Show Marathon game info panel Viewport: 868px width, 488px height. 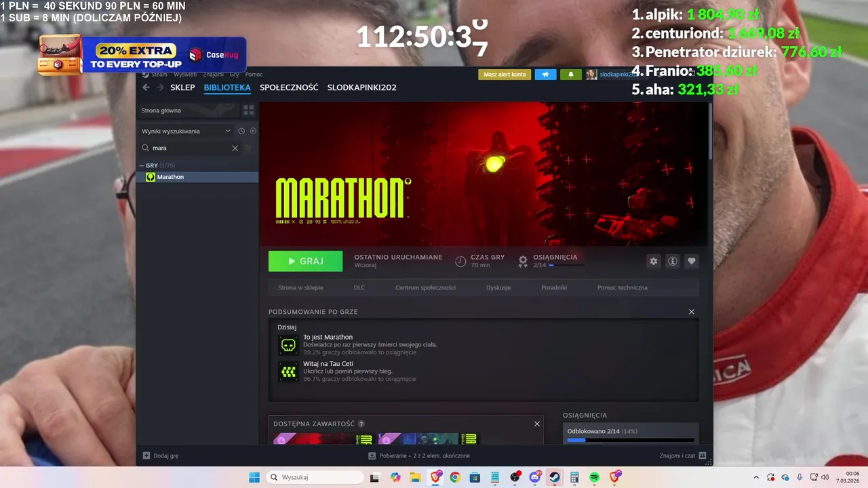672,261
